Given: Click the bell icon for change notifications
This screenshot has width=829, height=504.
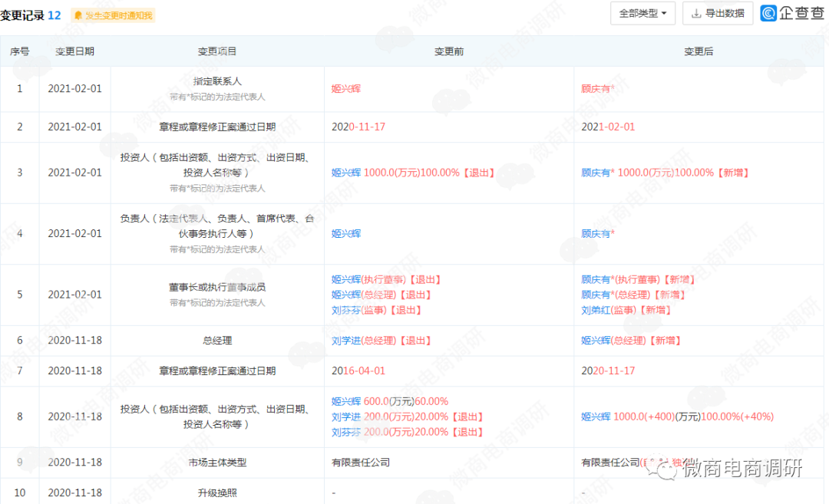Looking at the screenshot, I should (78, 15).
